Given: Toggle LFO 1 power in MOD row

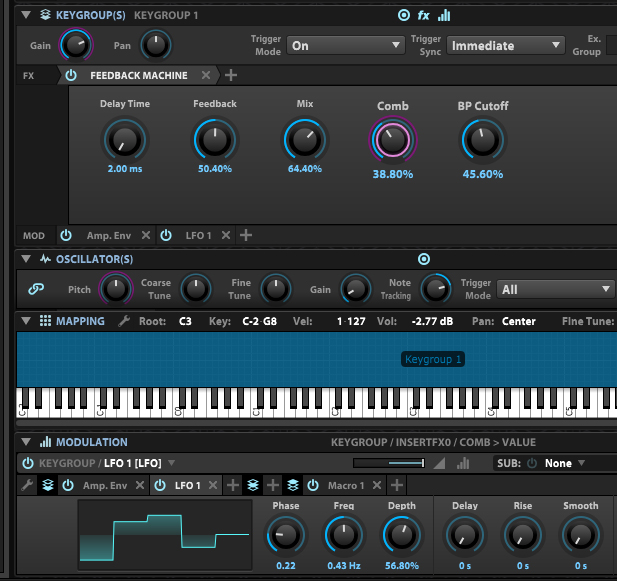Looking at the screenshot, I should [x=166, y=235].
